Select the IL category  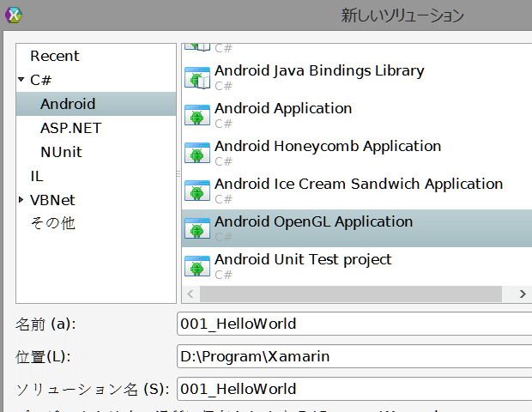[37, 176]
